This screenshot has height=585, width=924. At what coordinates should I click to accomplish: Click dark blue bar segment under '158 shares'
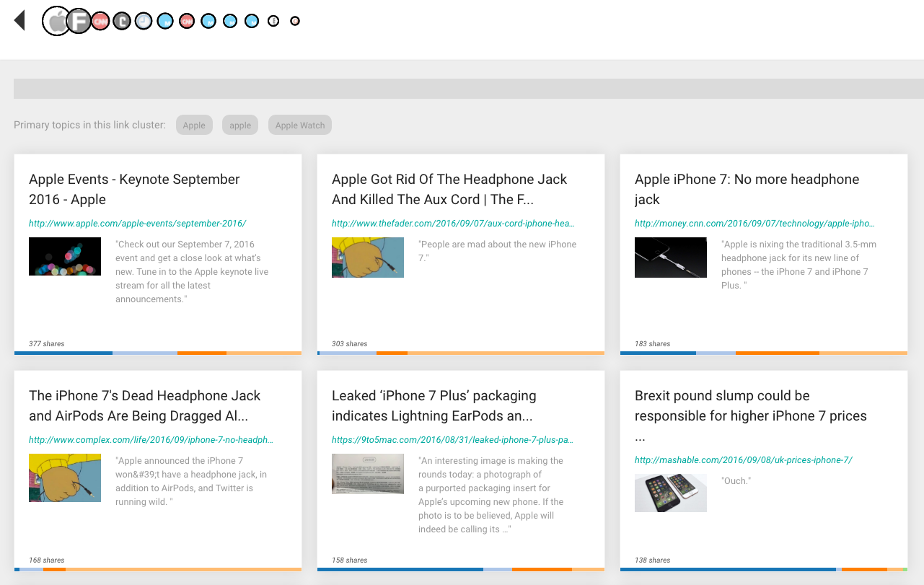coord(400,569)
